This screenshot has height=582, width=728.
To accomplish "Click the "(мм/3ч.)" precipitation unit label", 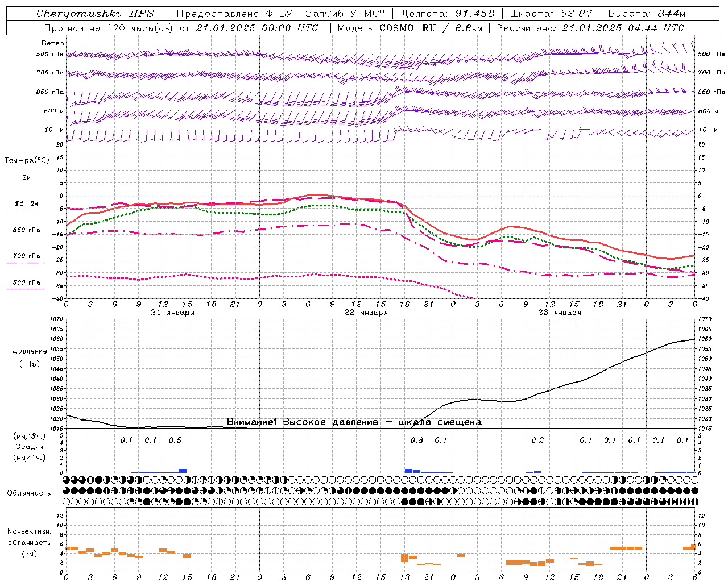I will pyautogui.click(x=29, y=436).
